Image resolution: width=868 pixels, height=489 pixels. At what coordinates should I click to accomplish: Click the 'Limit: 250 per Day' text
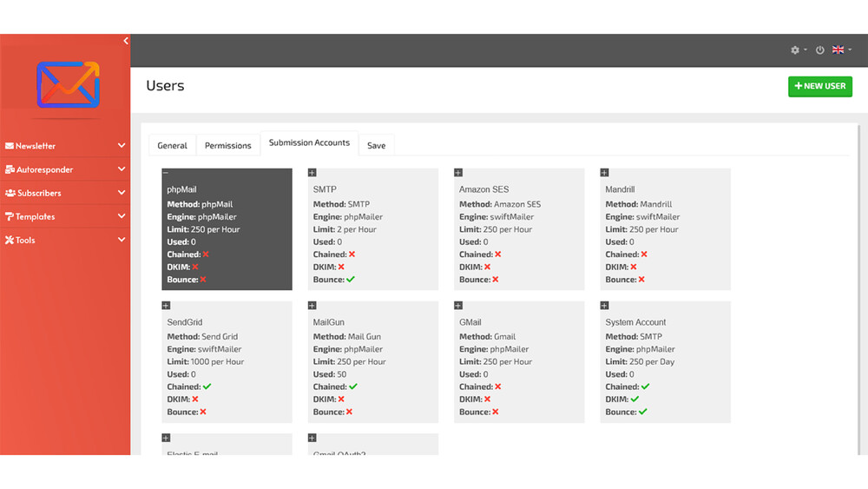point(640,361)
